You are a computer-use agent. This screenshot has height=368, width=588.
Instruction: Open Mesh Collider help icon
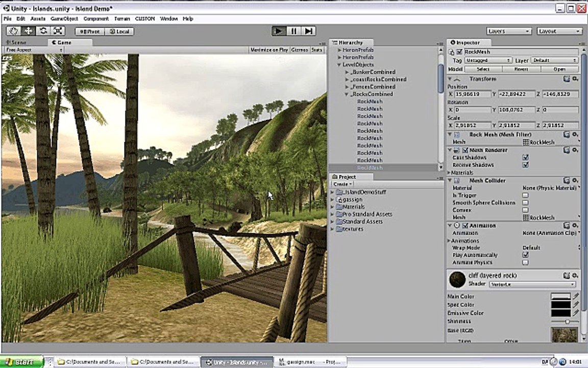coord(566,180)
